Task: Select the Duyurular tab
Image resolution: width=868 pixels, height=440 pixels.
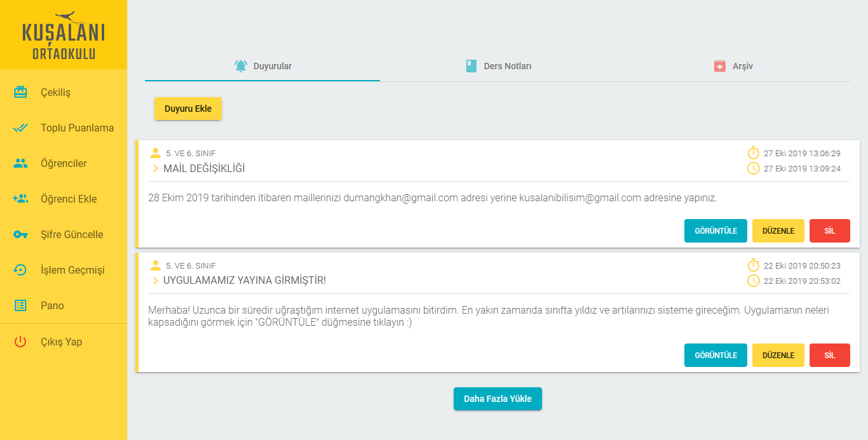Action: [x=262, y=66]
